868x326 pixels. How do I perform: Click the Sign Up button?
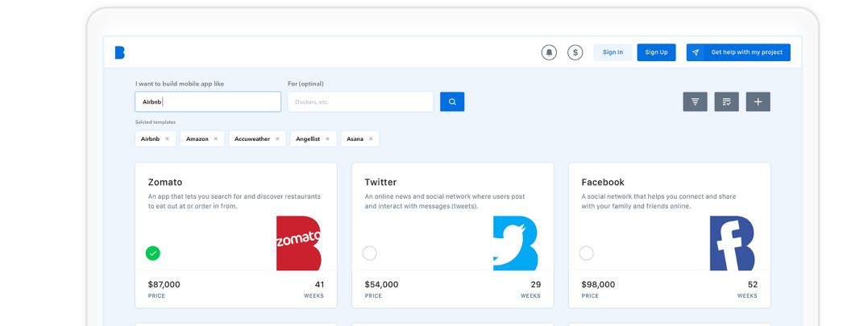tap(657, 52)
